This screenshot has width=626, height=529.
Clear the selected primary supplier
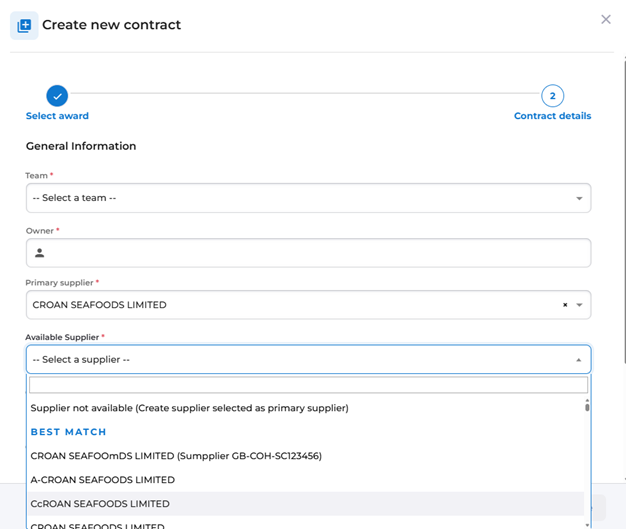click(565, 305)
